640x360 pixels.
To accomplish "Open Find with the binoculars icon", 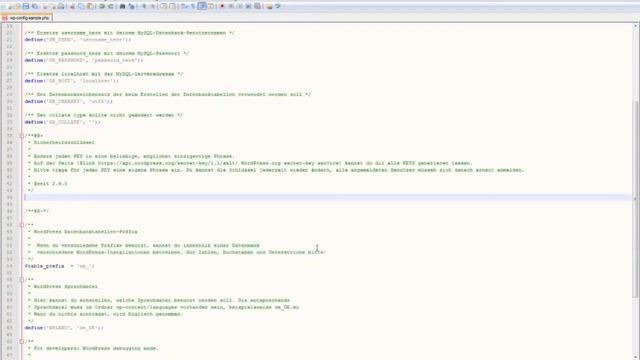I will [x=122, y=6].
